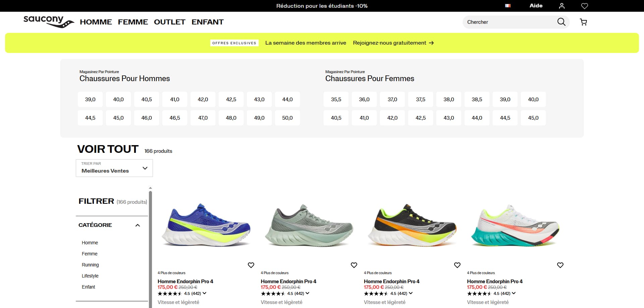Click the filter panel scrollbar
This screenshot has height=308, width=644.
click(150, 249)
